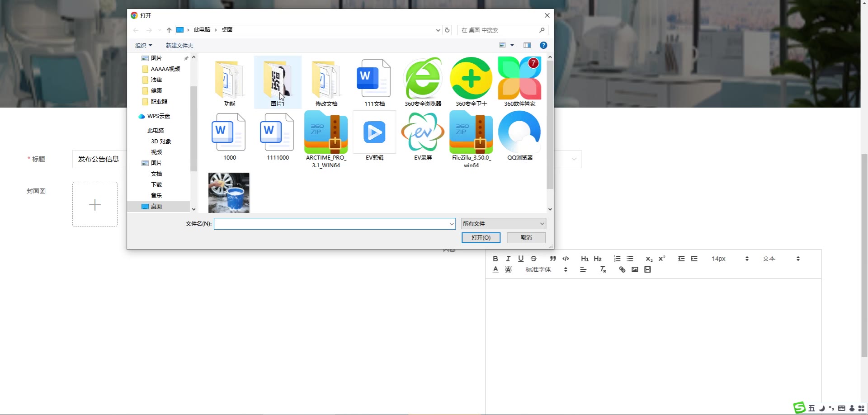This screenshot has width=868, height=415.
Task: Insert an ordered list
Action: point(617,259)
